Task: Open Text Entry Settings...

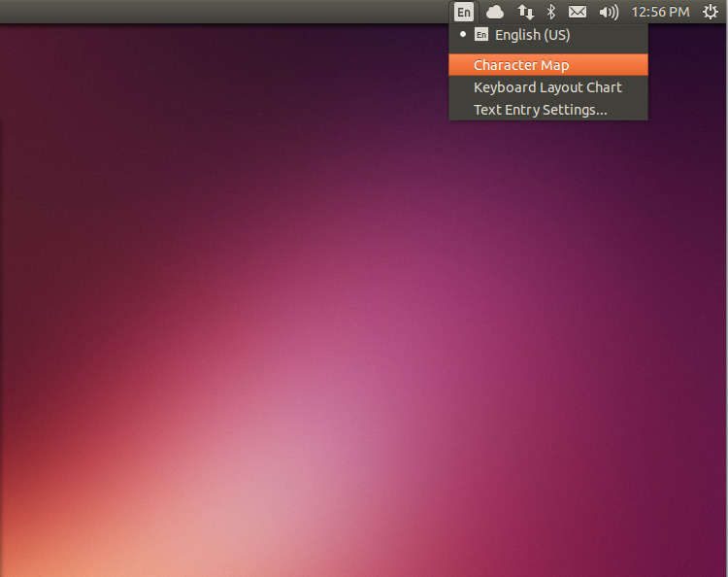Action: pos(540,110)
